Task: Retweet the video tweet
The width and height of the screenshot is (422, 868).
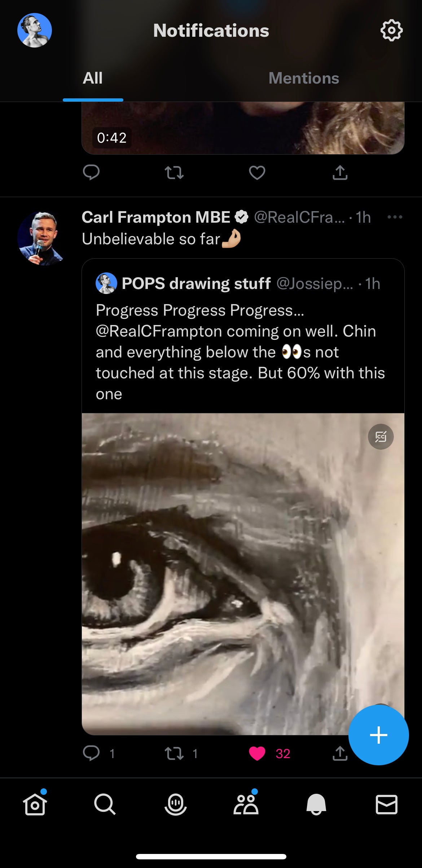Action: pos(174,173)
